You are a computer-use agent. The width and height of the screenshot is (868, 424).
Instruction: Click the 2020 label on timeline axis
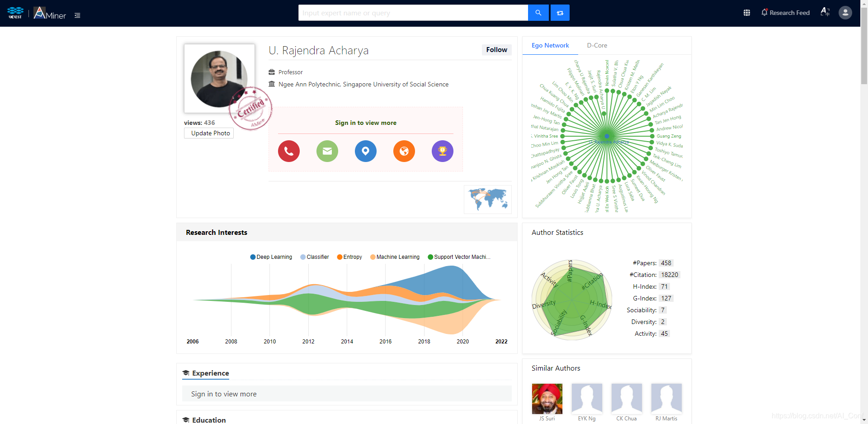(463, 342)
